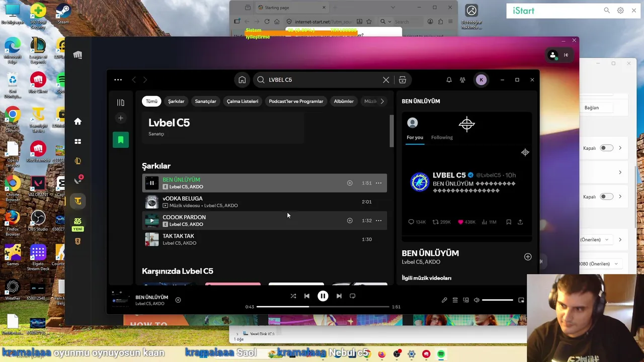The width and height of the screenshot is (644, 362).
Task: Toggle first Kapalı switch in settings window
Action: tap(606, 148)
